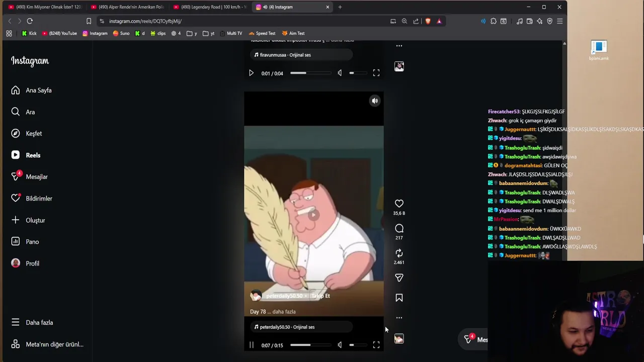644x362 pixels.
Task: Save the current reel with bookmark
Action: [x=399, y=298]
